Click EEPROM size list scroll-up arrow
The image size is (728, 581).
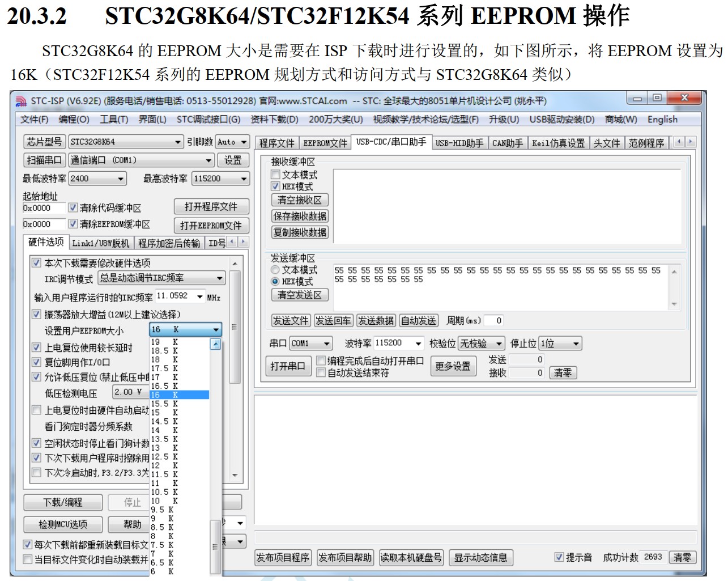pyautogui.click(x=215, y=343)
